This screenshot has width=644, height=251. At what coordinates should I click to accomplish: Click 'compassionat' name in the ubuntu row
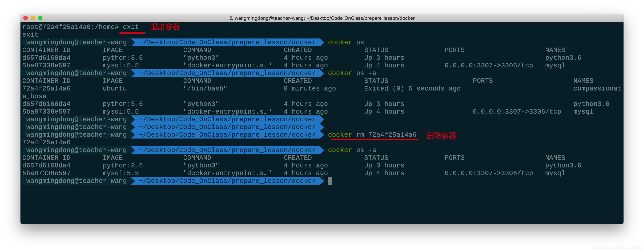[x=597, y=88]
